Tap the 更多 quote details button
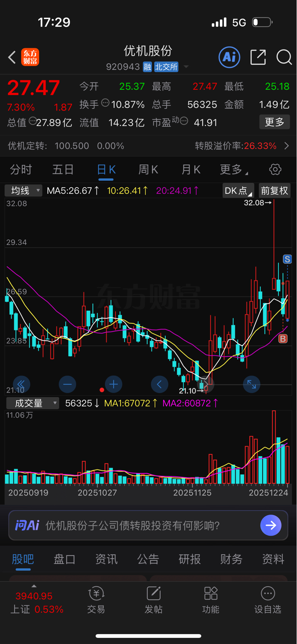Image resolution: width=297 pixels, height=644 pixels. [275, 122]
